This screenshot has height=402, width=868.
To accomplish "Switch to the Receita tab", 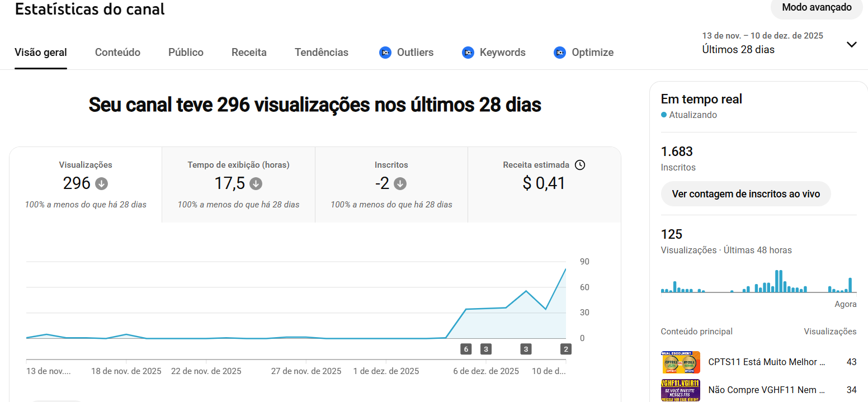I will tap(249, 52).
